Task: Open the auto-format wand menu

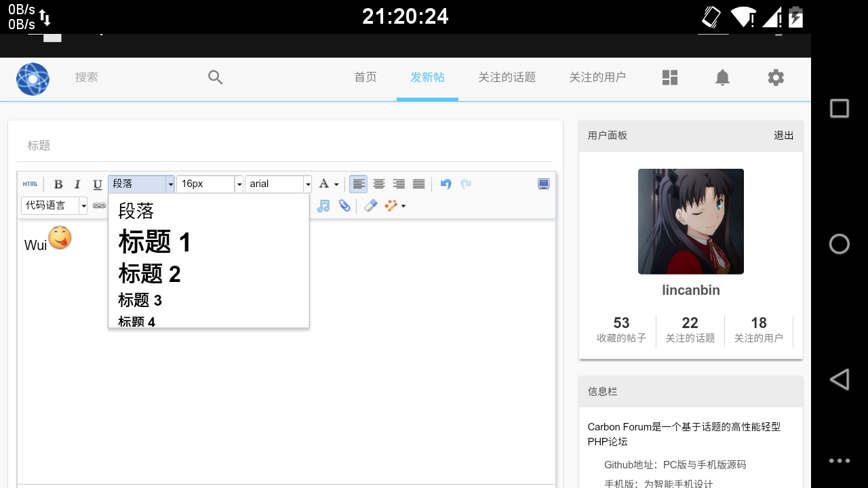Action: point(395,205)
